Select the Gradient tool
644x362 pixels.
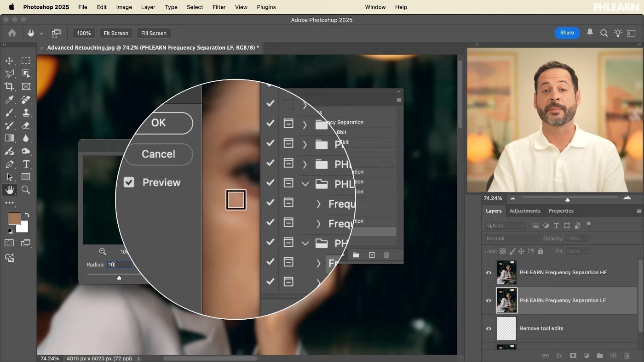tap(9, 138)
